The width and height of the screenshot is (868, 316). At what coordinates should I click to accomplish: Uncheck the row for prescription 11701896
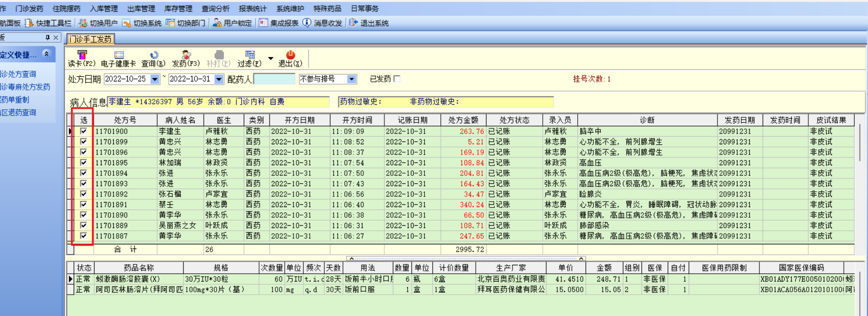point(83,152)
